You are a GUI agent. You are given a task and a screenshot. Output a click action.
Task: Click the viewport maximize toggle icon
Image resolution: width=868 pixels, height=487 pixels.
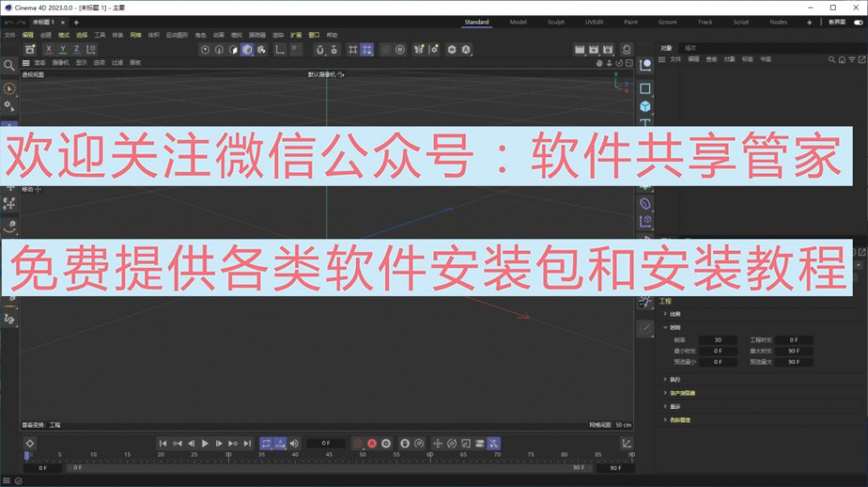(630, 63)
